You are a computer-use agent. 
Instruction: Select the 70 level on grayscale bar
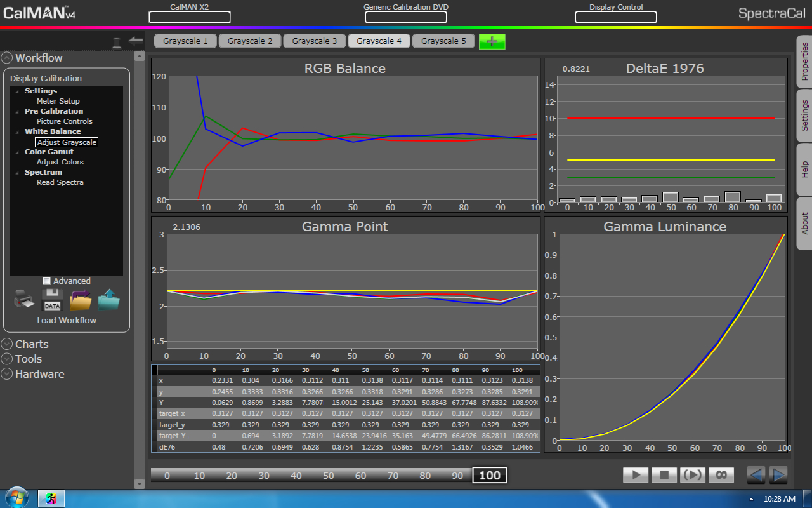point(393,475)
